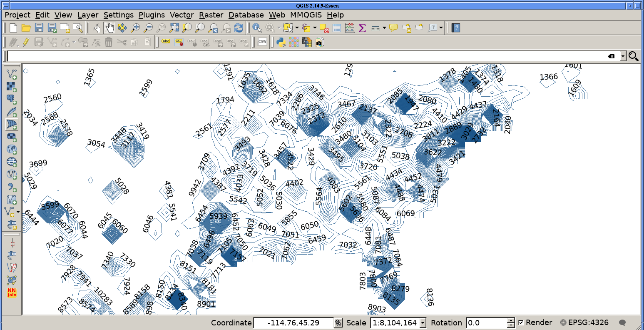The image size is (644, 330).
Task: Open Composer Manager
Action: point(78,28)
